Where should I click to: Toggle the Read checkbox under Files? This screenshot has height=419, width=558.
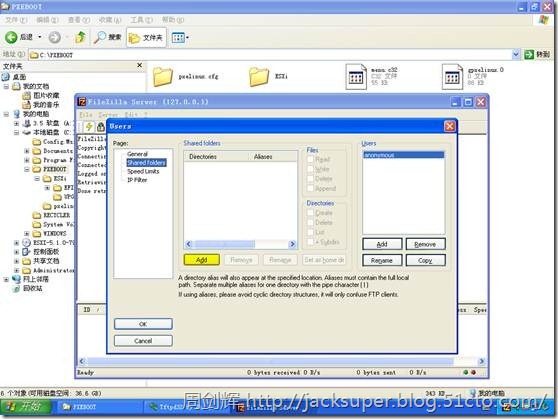click(310, 159)
